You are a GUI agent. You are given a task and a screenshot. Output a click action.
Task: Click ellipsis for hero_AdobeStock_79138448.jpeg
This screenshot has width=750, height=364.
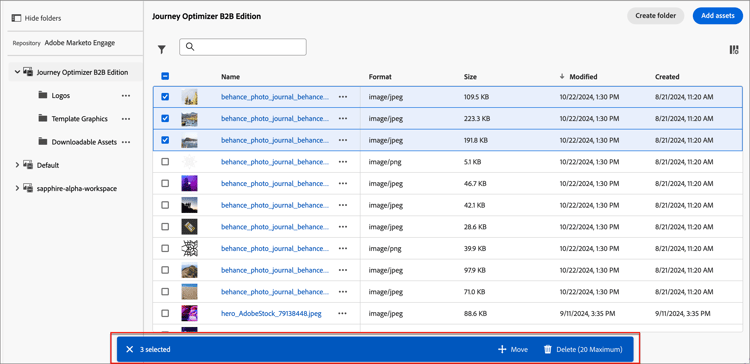pos(342,313)
